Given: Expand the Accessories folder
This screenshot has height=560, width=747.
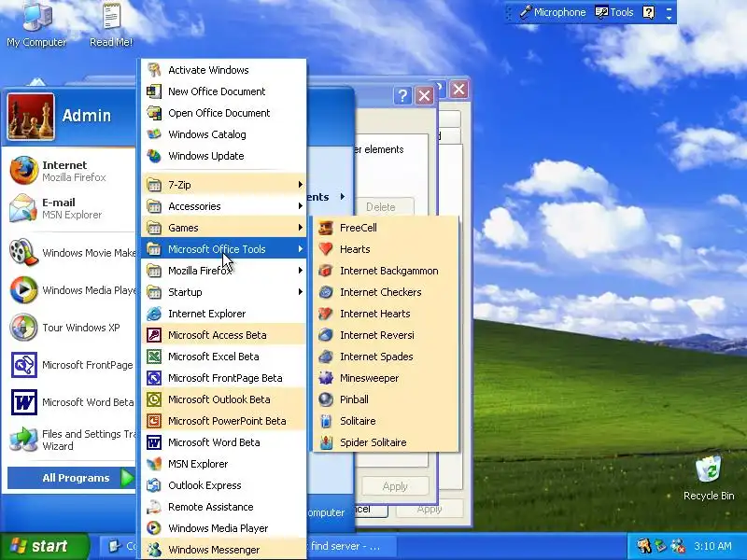Looking at the screenshot, I should (223, 206).
